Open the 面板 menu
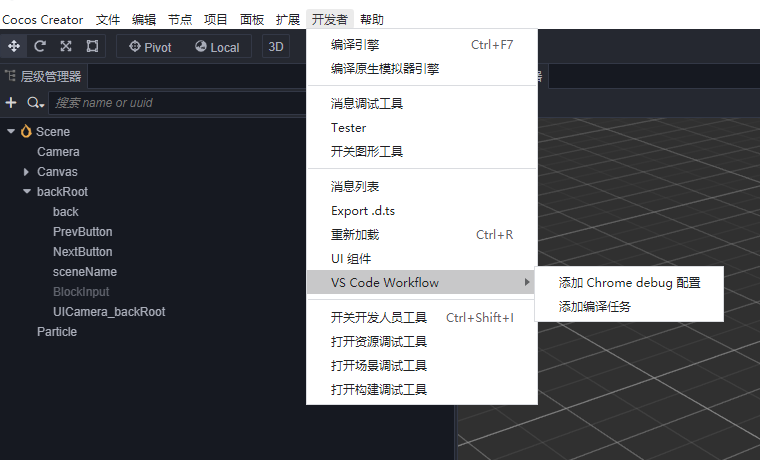Viewport: 760px width, 460px height. pyautogui.click(x=252, y=19)
